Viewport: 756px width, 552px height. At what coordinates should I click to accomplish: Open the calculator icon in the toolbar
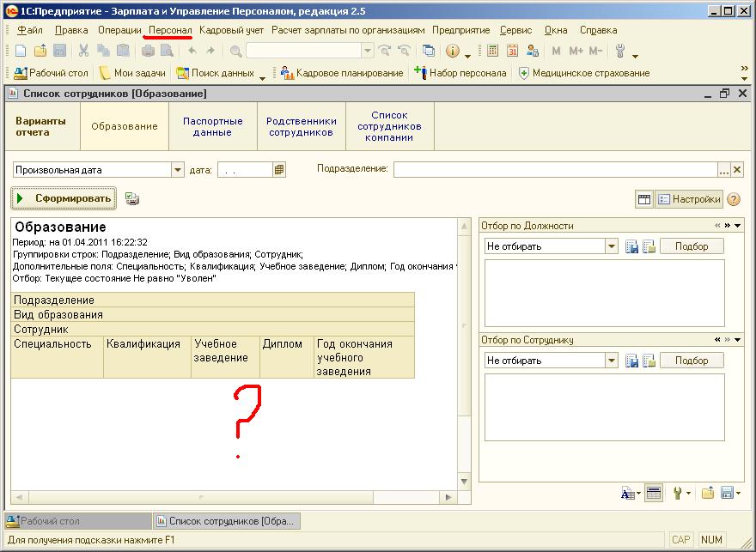[492, 51]
